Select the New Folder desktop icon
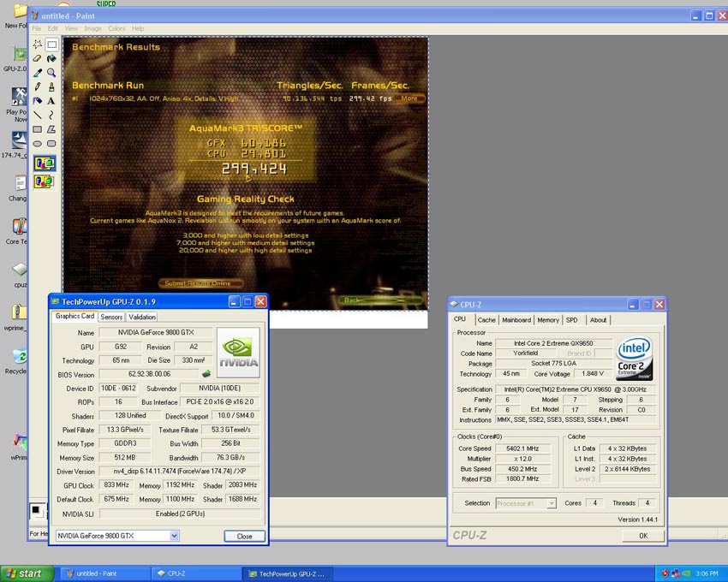This screenshot has width=728, height=582. (x=18, y=15)
